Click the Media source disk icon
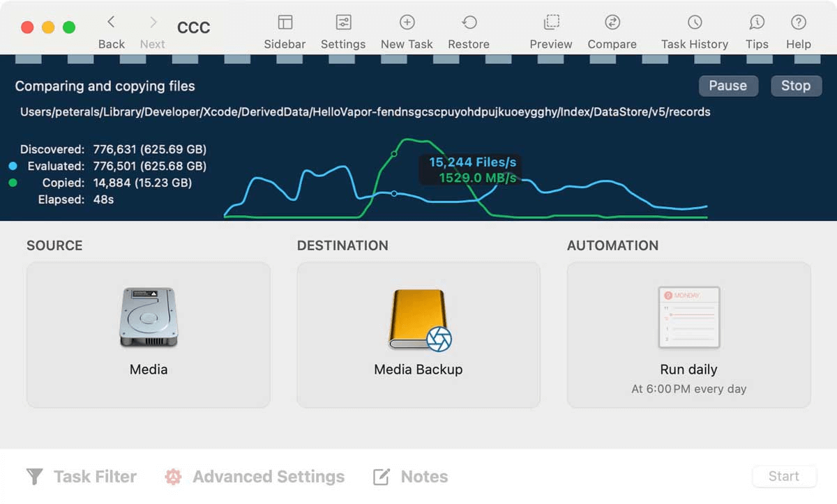The height and width of the screenshot is (504, 837). pyautogui.click(x=148, y=317)
